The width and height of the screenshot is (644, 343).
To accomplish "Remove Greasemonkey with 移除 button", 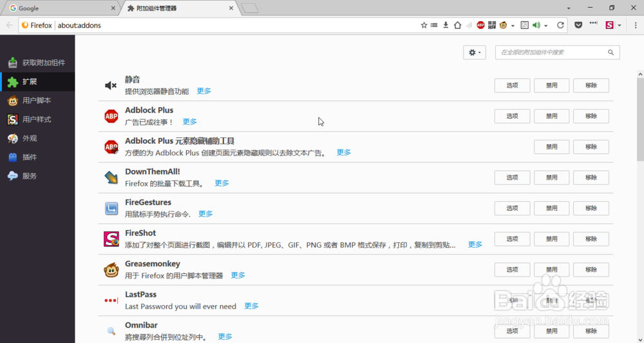I will (591, 269).
